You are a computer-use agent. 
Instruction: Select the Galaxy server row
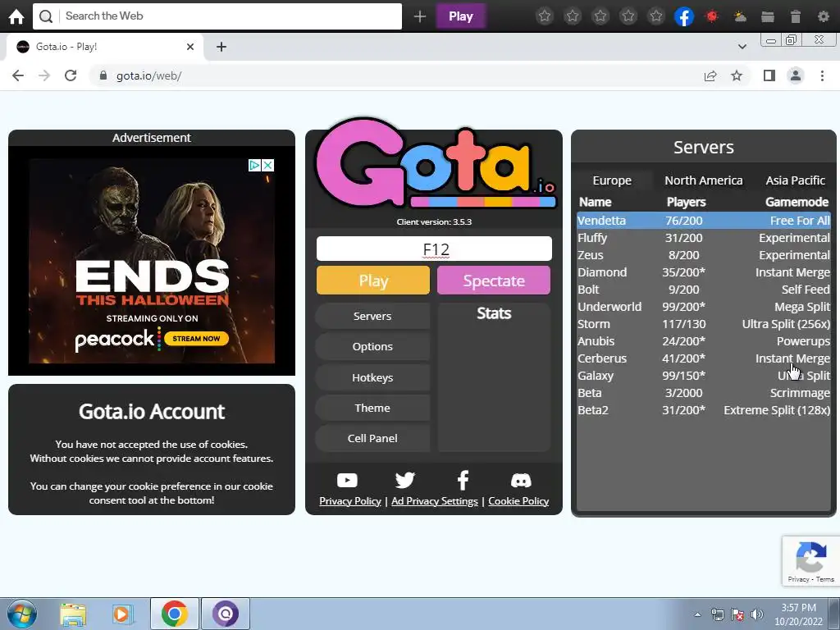coord(703,376)
